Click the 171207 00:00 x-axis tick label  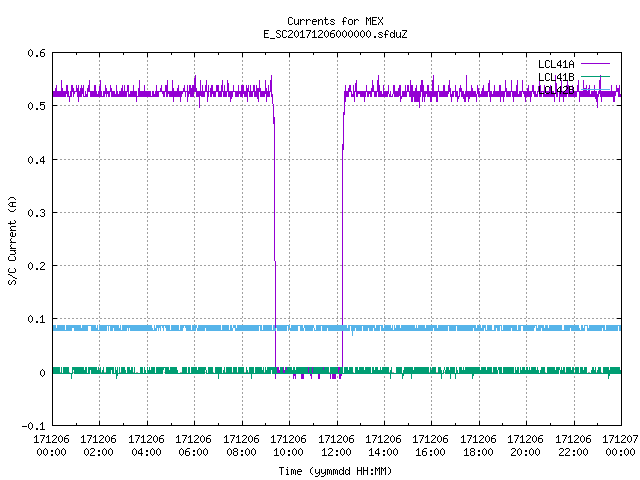(x=620, y=446)
